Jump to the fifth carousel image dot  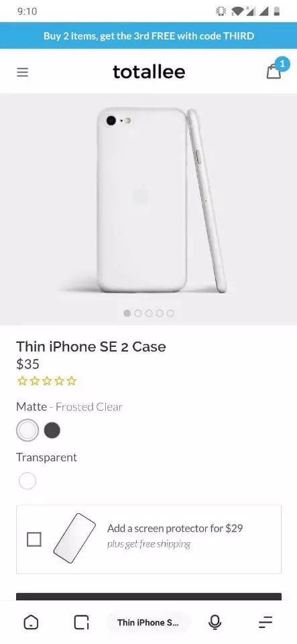coord(170,313)
